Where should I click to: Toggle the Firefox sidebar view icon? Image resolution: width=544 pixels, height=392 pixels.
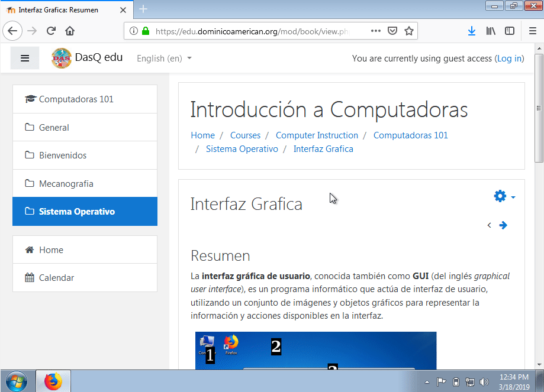[x=509, y=31]
